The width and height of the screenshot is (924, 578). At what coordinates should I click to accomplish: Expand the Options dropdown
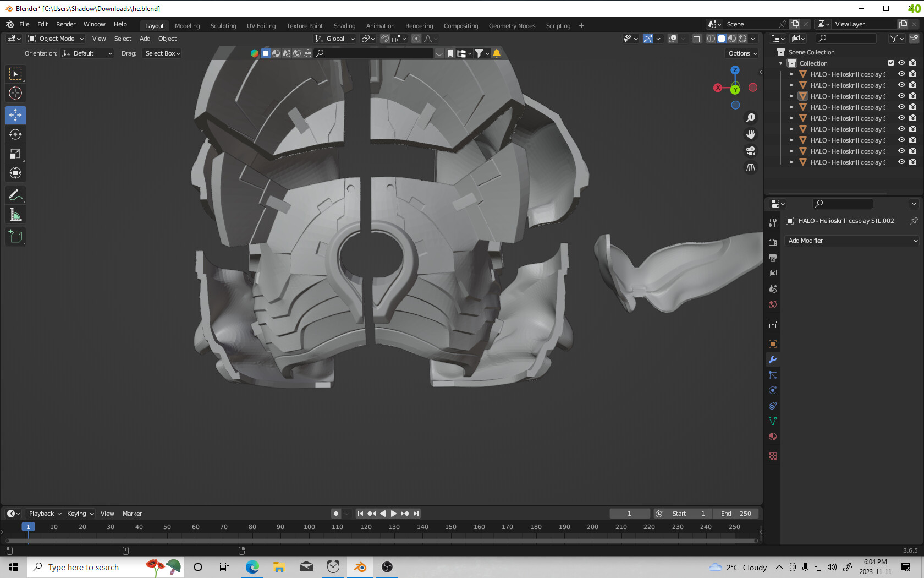tap(743, 53)
